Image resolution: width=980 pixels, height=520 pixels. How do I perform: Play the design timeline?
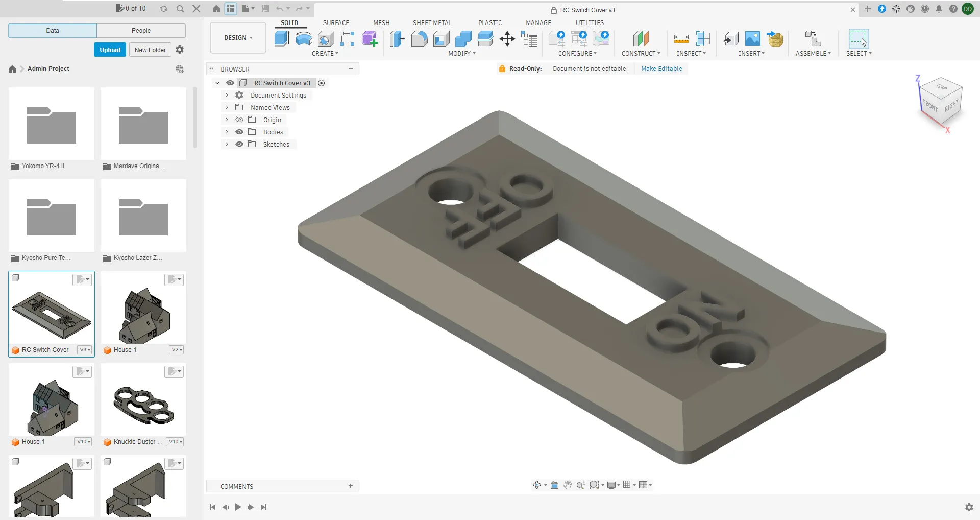(238, 507)
